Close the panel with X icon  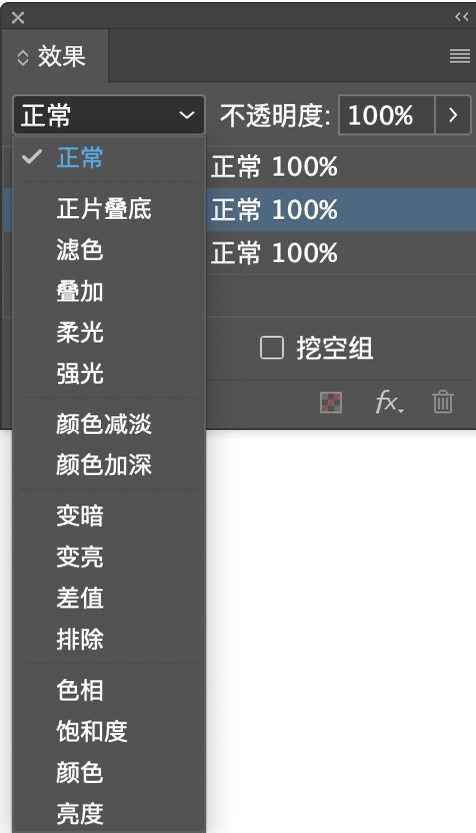tap(18, 18)
